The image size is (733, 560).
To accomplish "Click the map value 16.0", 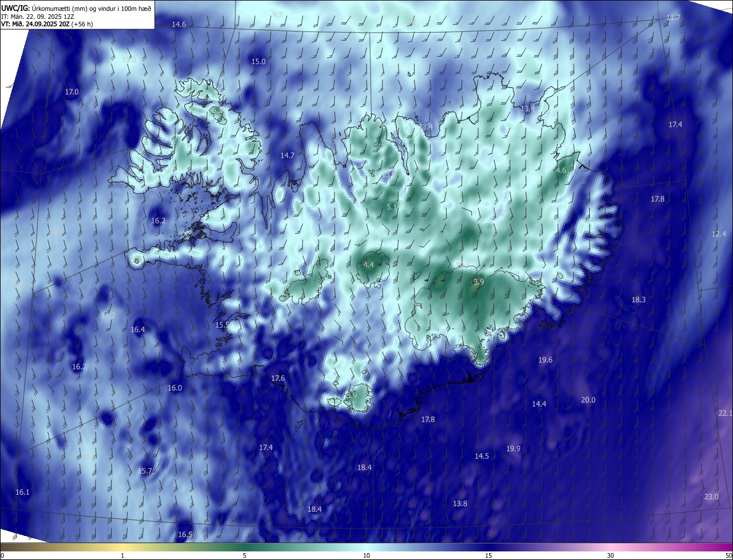I will pyautogui.click(x=175, y=388).
